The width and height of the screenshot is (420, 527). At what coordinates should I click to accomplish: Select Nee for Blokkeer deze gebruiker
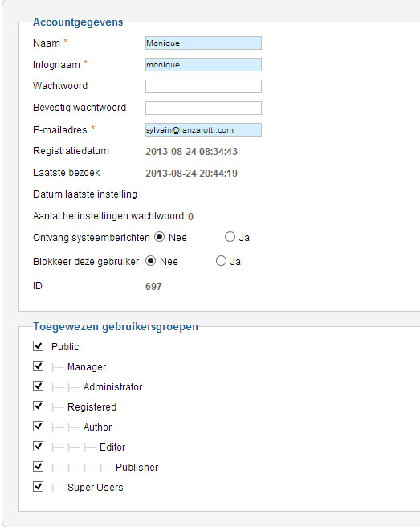[x=150, y=261]
